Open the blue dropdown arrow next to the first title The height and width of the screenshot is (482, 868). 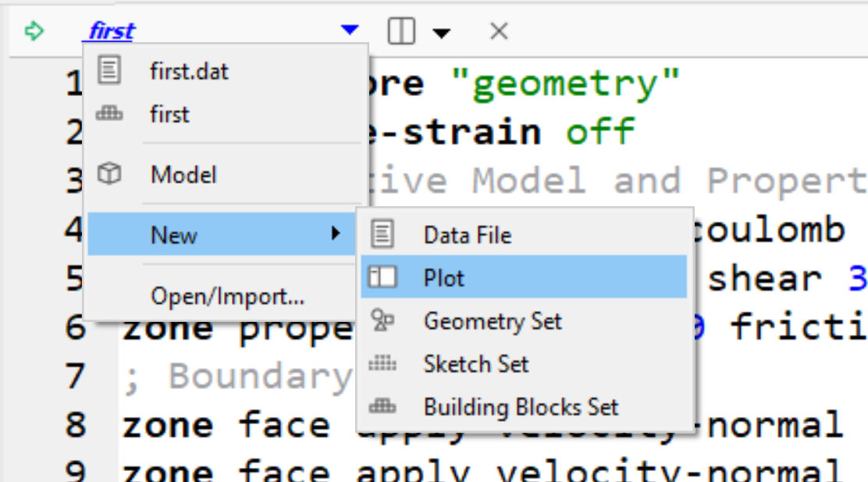pos(350,31)
